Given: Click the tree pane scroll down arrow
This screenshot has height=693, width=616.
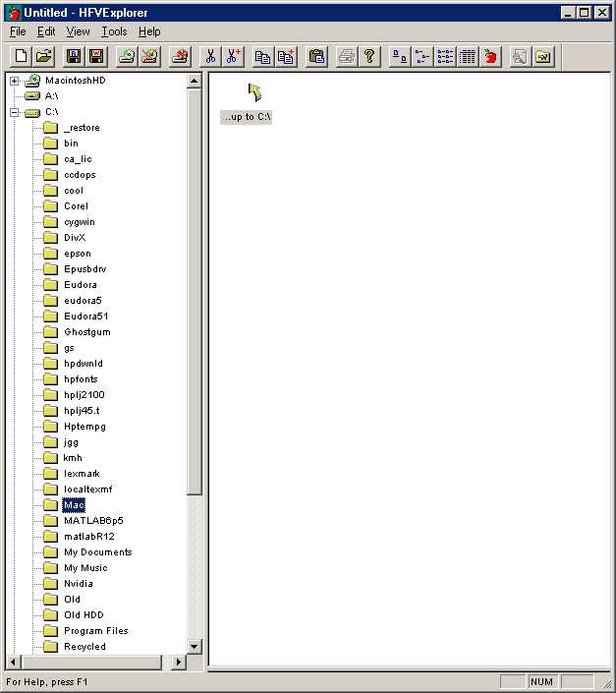Looking at the screenshot, I should [194, 646].
